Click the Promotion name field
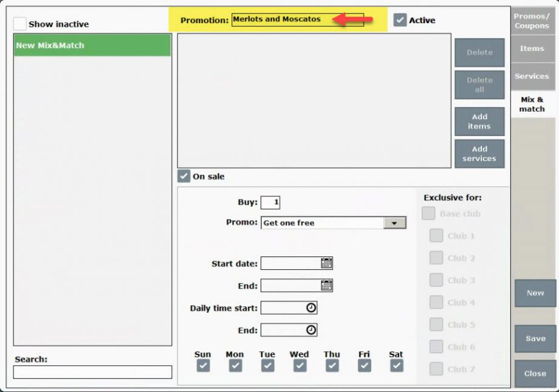559x392 pixels. pos(298,19)
